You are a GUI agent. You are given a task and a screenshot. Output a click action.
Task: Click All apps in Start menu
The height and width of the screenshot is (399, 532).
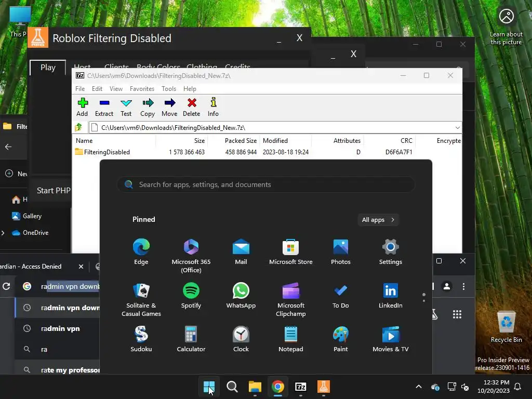(378, 220)
